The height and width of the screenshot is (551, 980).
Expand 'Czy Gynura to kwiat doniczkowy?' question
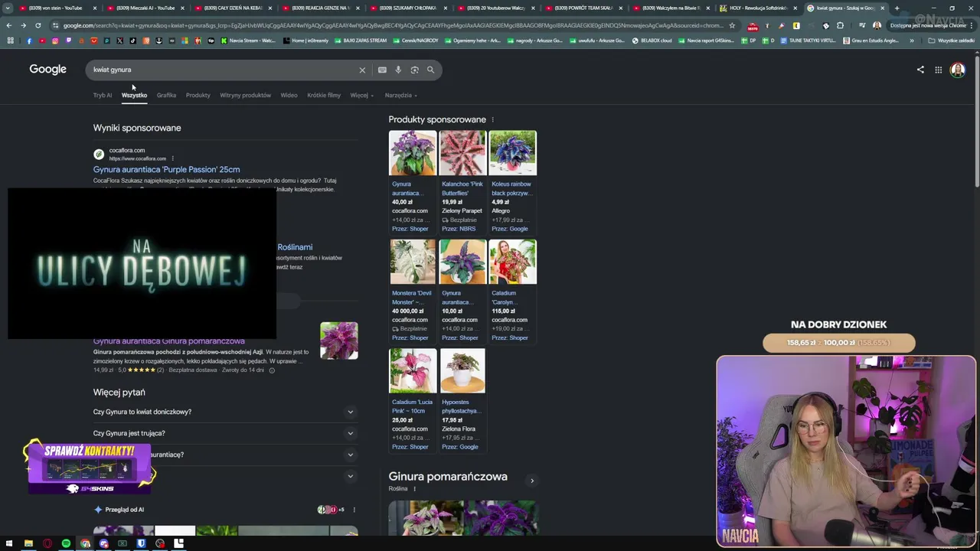[225, 412]
